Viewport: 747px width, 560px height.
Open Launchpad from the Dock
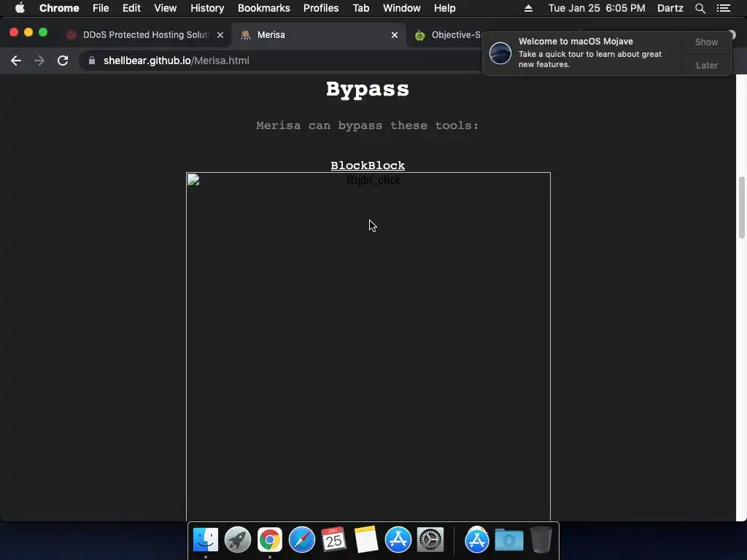click(x=238, y=540)
